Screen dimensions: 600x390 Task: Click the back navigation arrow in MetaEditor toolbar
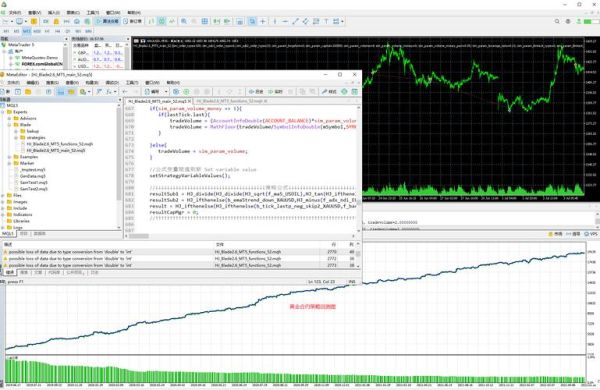coord(125,91)
